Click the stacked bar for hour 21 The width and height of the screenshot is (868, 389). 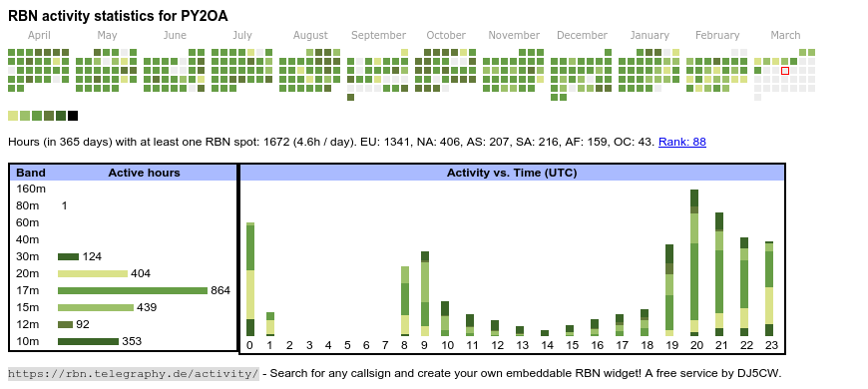click(719, 274)
